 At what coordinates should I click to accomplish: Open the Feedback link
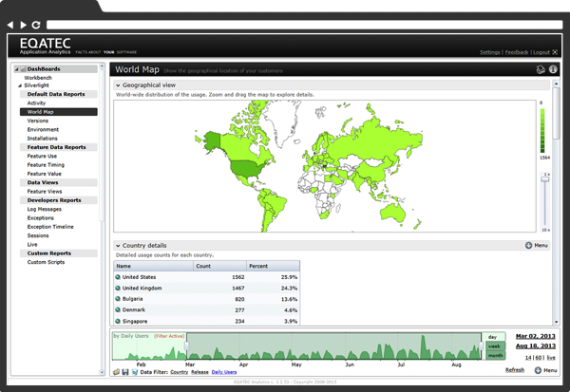516,52
